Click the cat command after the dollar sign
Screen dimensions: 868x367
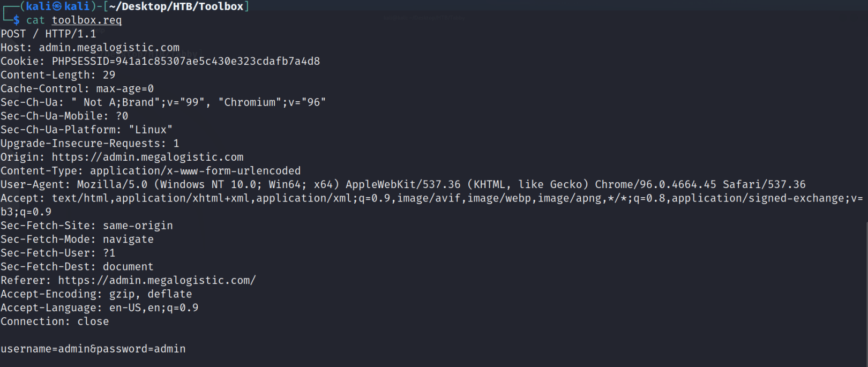coord(35,20)
